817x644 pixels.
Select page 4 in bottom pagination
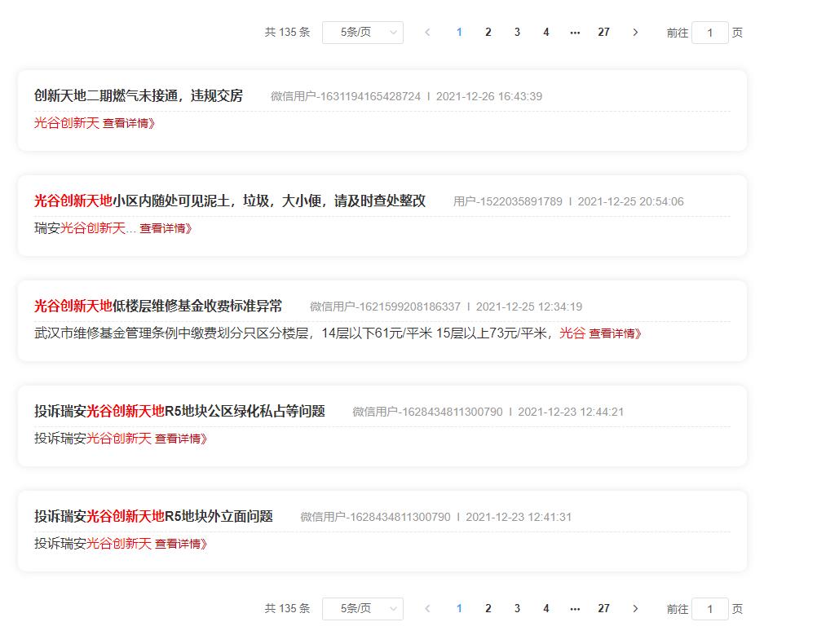click(x=545, y=608)
